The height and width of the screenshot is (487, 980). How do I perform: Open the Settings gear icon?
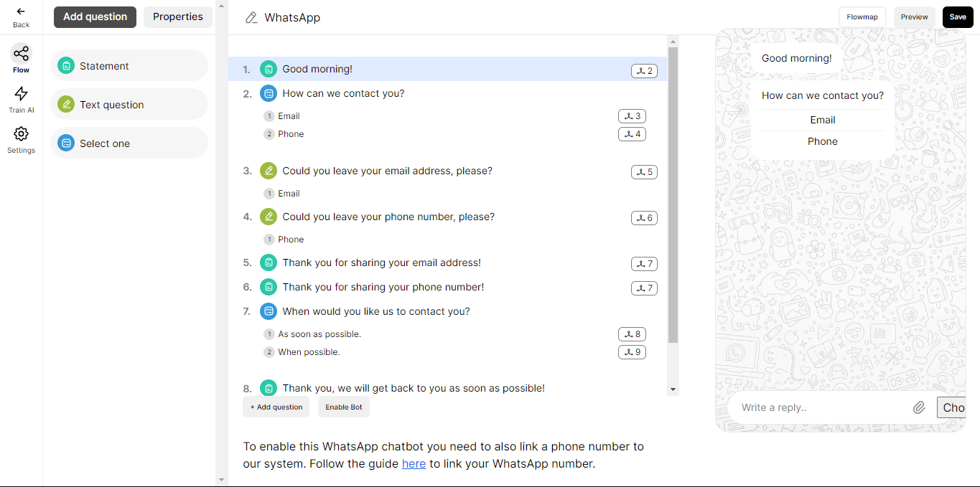(21, 133)
